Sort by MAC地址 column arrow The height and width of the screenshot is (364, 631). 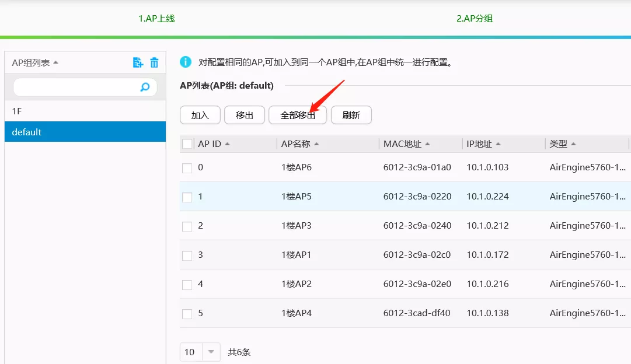428,144
